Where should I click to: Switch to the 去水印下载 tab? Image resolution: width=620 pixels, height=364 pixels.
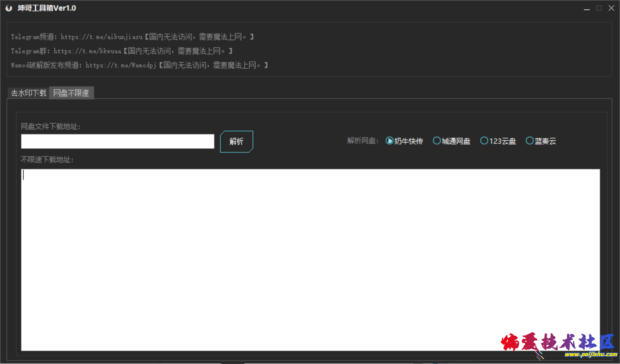(x=28, y=93)
